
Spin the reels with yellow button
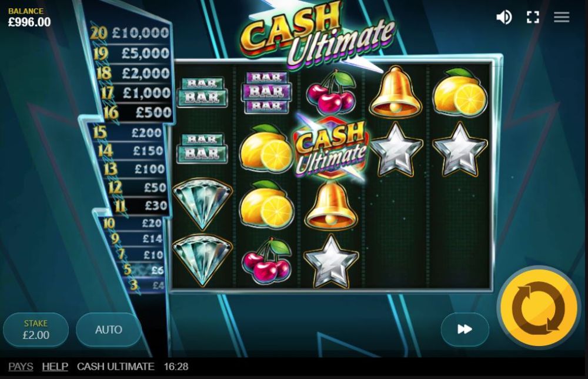(x=538, y=307)
